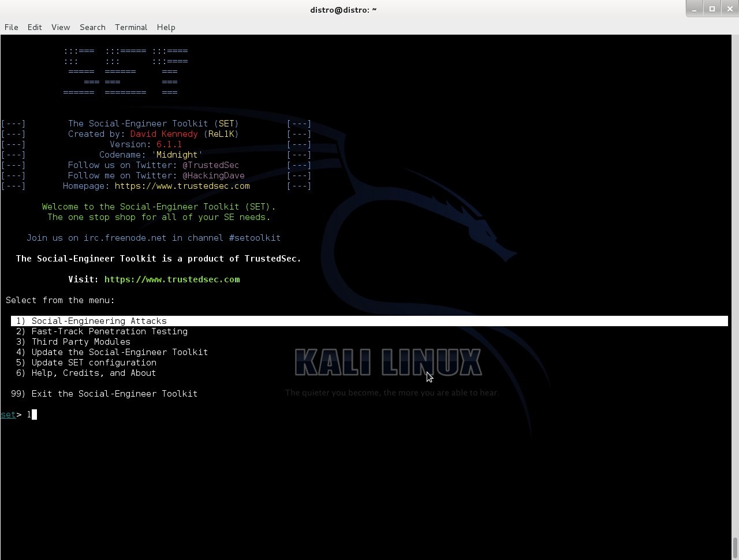Click the @TrustedSec Twitter handle
739x560 pixels.
211,165
